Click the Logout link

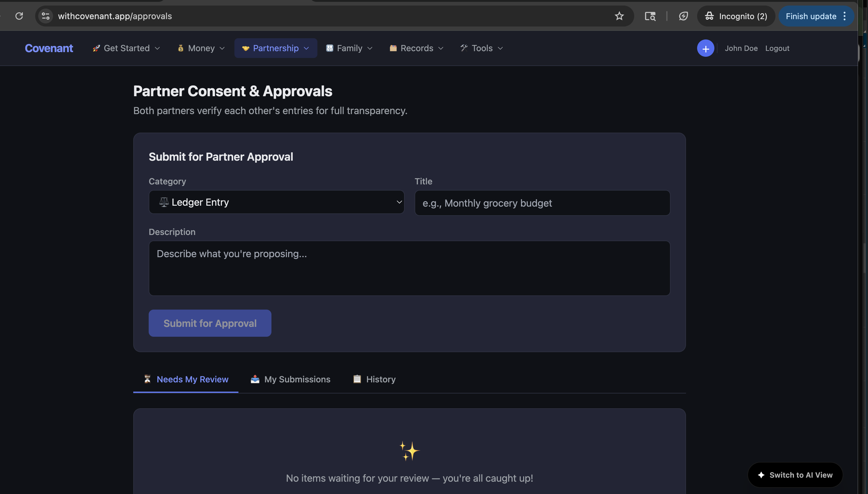coord(777,48)
